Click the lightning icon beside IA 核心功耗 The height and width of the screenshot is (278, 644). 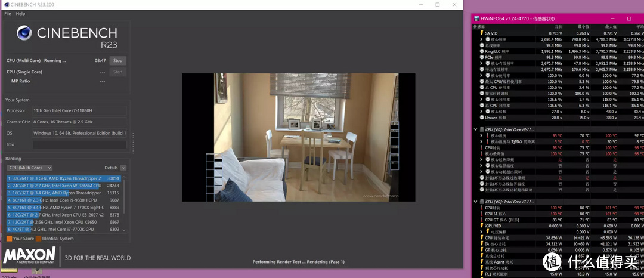[x=482, y=244]
